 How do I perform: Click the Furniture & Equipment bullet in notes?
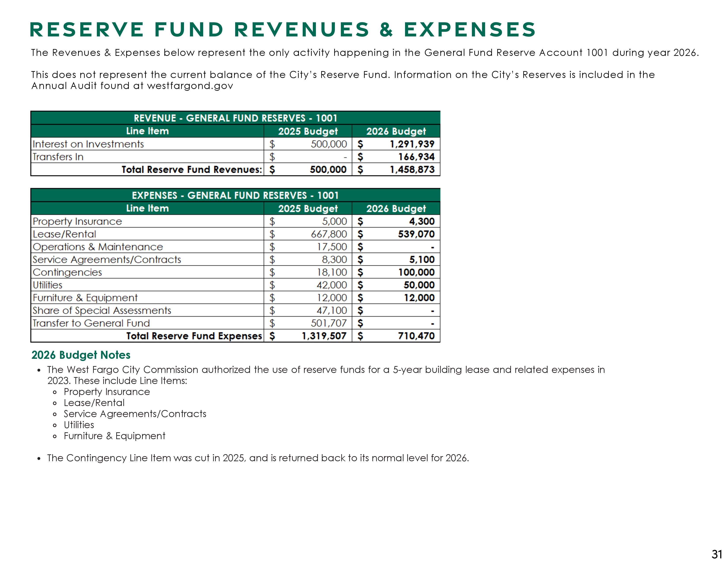tap(114, 436)
